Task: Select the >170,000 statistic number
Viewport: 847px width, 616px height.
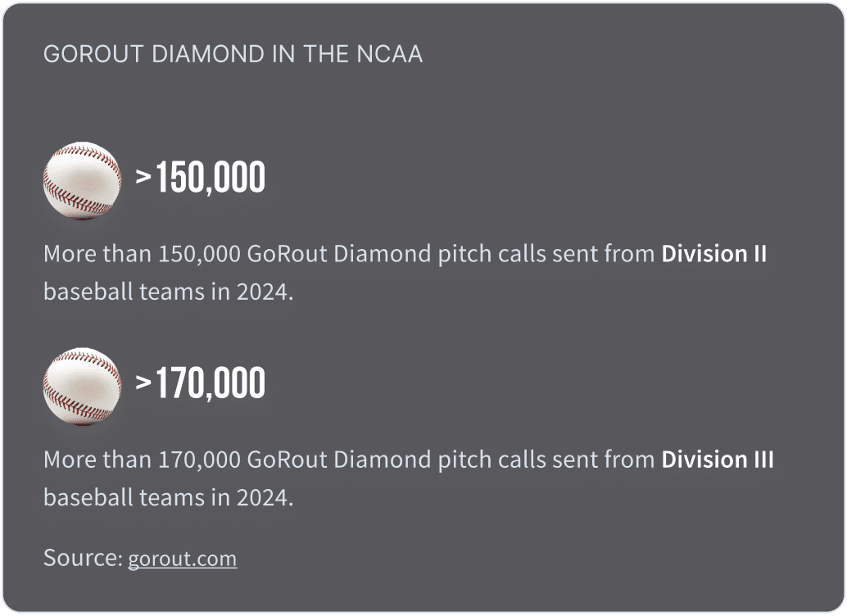Action: pyautogui.click(x=201, y=383)
